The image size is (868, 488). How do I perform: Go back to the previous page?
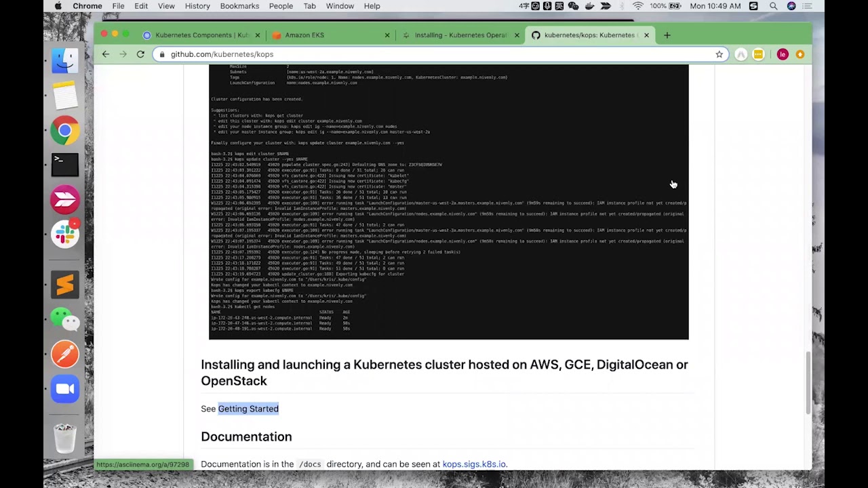[x=106, y=54]
